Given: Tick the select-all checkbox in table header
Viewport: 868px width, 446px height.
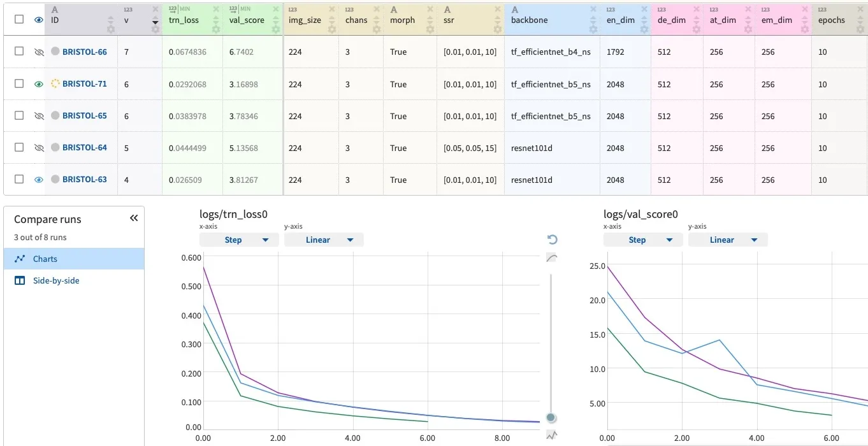Looking at the screenshot, I should pos(19,20).
